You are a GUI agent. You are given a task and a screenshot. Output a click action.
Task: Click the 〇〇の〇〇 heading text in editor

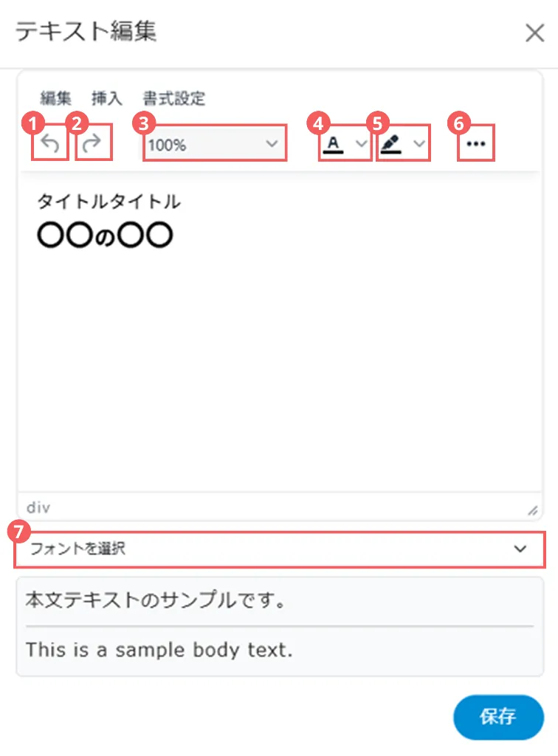[x=105, y=236]
